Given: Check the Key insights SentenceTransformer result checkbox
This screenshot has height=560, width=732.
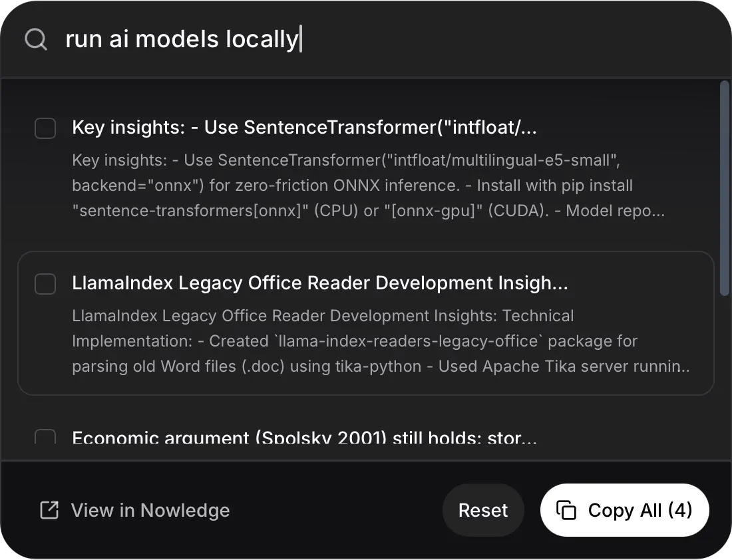Looking at the screenshot, I should pos(45,128).
